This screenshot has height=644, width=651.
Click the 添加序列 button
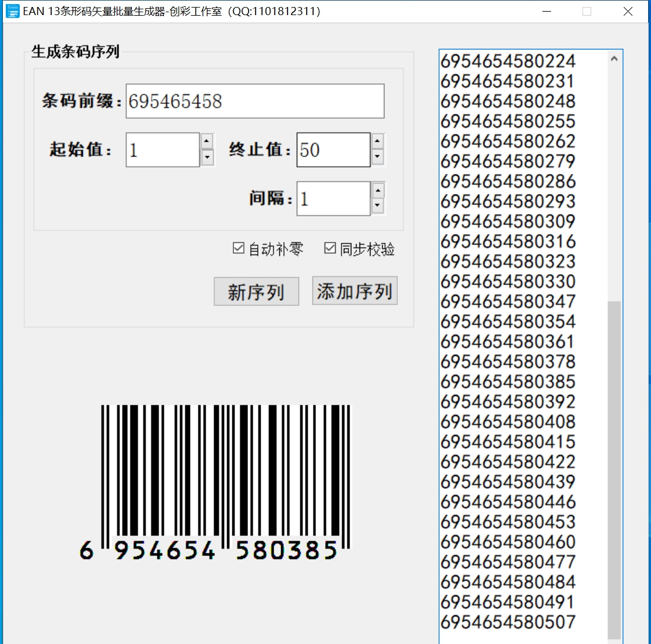click(354, 291)
